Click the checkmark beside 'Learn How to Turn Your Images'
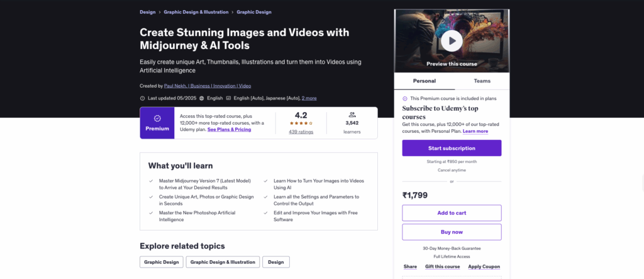Image resolution: width=644 pixels, height=279 pixels. (266, 181)
